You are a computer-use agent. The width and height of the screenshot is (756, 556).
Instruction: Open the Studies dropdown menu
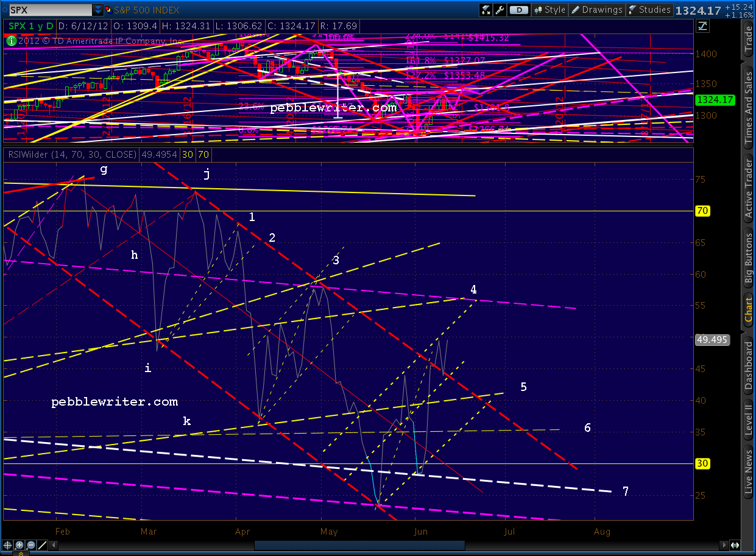[649, 10]
